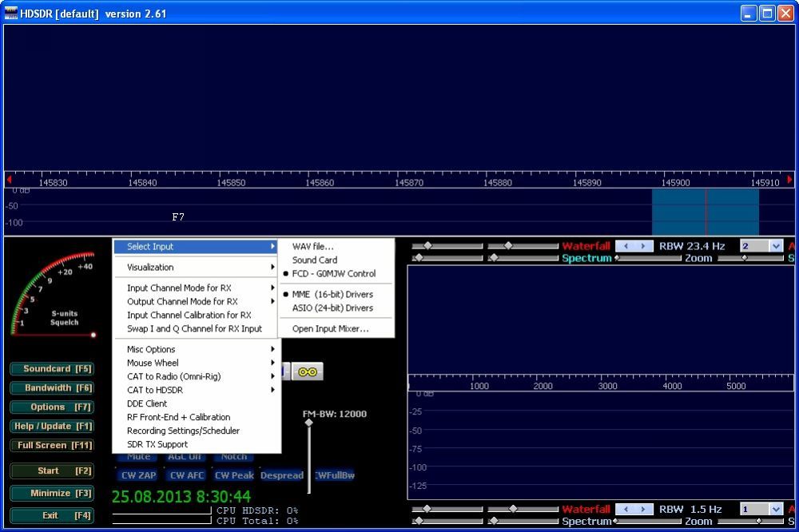Click the right red arrow on frequency scale
Screen dimensions: 799x532
click(x=790, y=180)
